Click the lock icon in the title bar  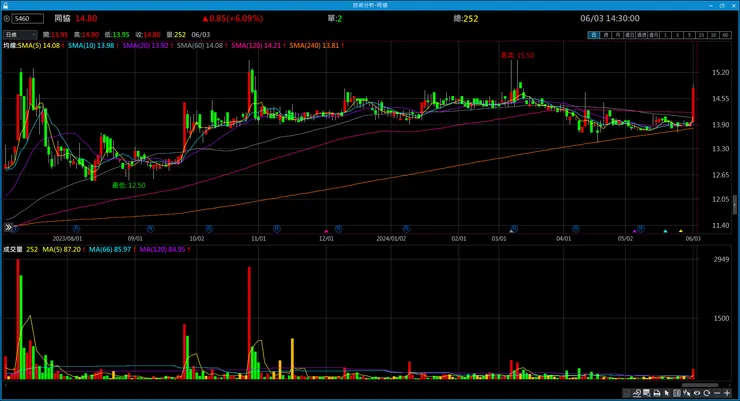[5, 5]
